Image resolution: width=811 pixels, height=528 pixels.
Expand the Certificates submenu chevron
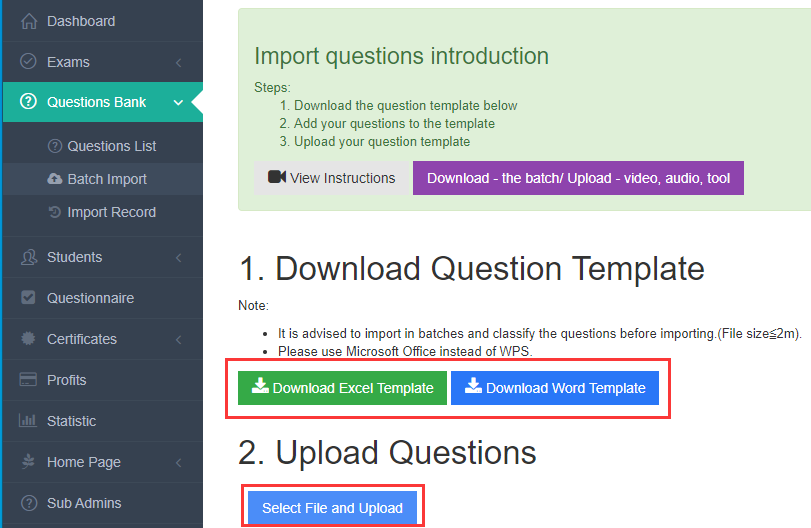click(178, 340)
